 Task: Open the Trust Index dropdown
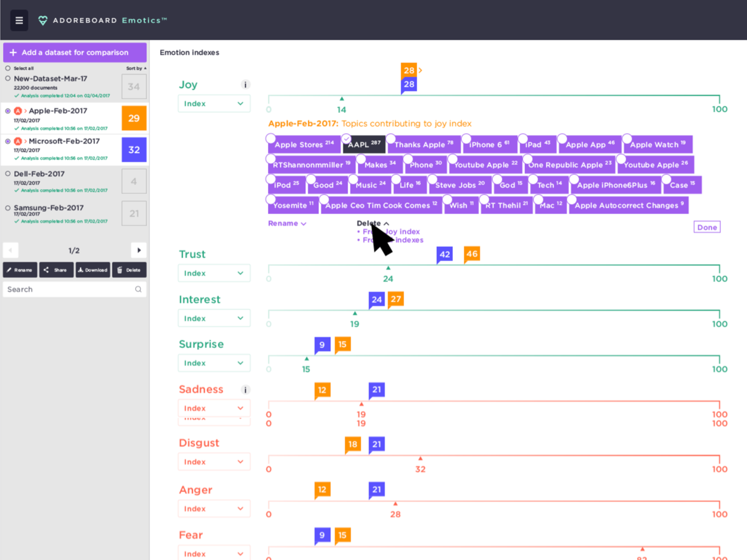(x=214, y=273)
